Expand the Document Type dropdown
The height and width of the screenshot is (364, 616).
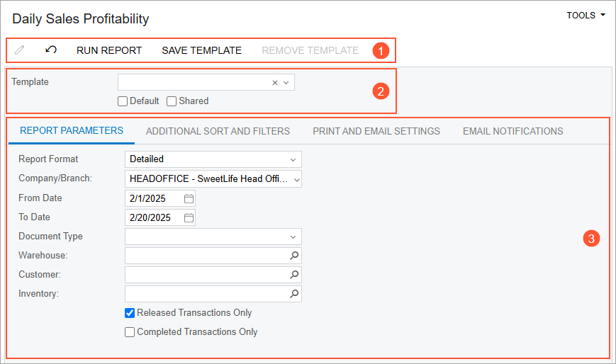point(293,237)
